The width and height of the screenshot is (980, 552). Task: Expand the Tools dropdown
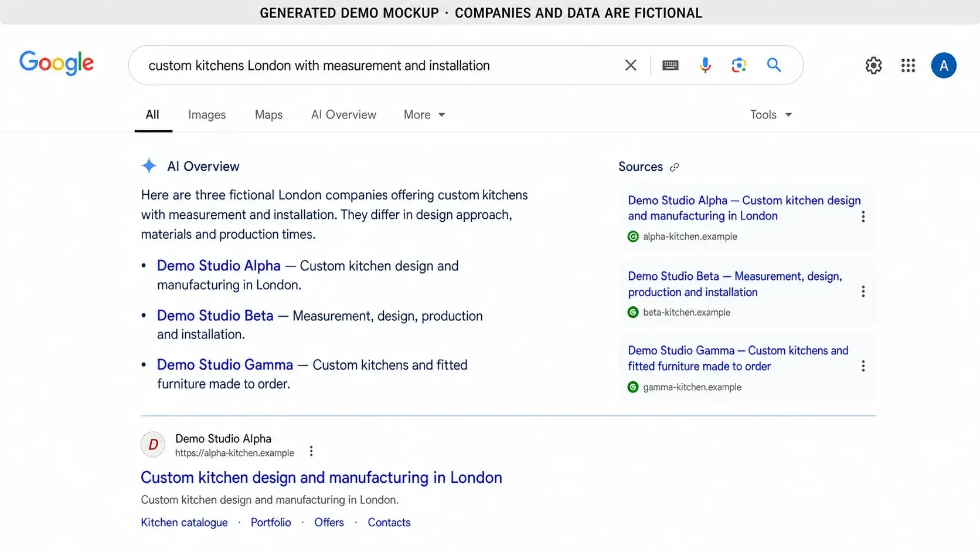coord(771,114)
